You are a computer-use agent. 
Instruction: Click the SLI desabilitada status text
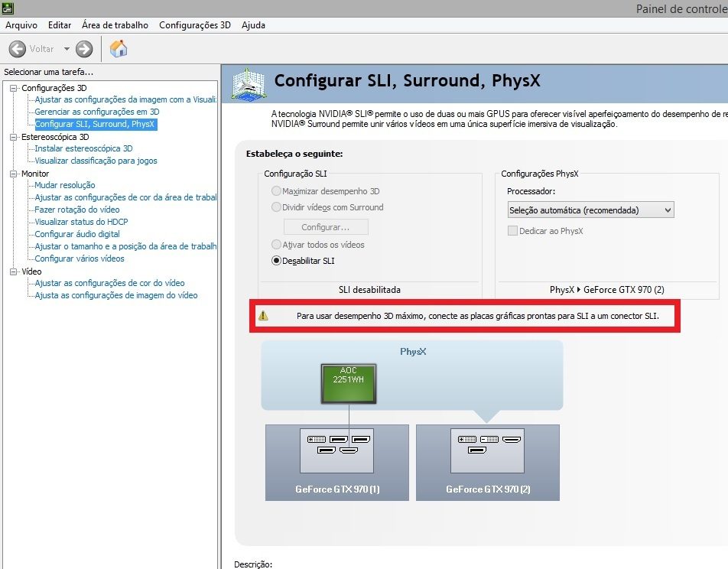click(x=369, y=290)
